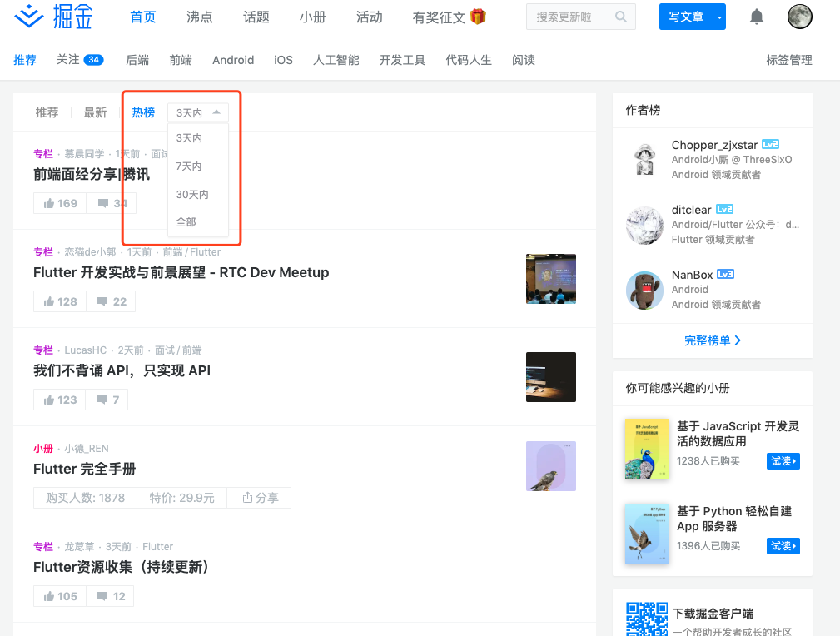Open the 完整榜单 link in author rankings
Image resolution: width=840 pixels, height=636 pixels.
(712, 340)
